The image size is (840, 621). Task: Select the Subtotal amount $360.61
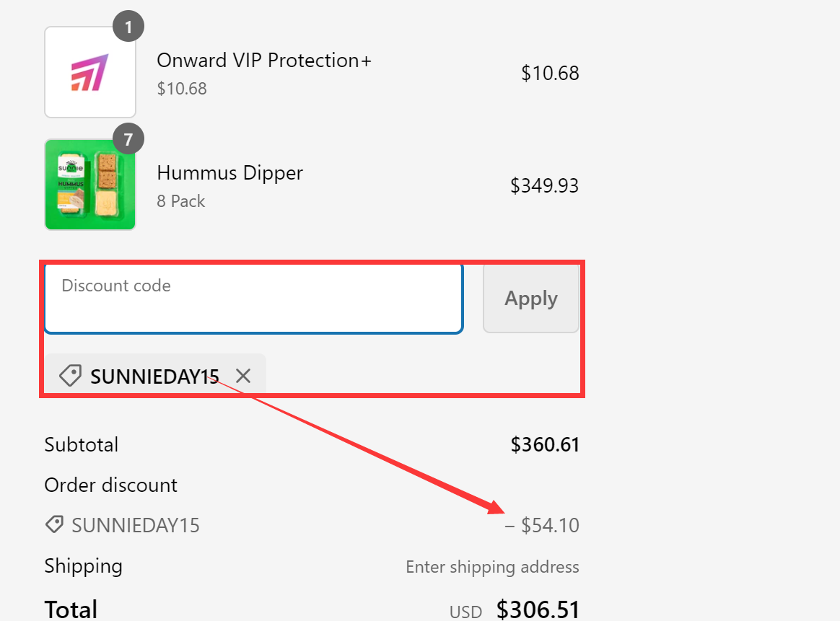pos(544,444)
